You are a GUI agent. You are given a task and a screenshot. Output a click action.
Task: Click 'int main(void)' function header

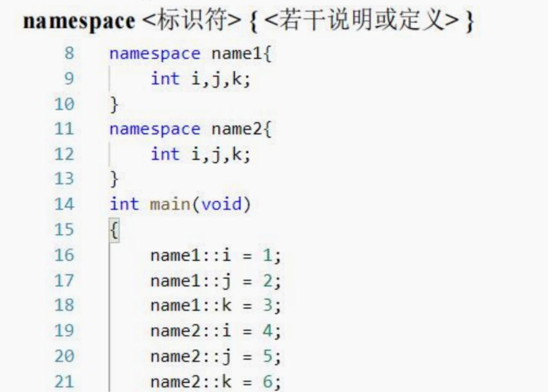(x=180, y=205)
